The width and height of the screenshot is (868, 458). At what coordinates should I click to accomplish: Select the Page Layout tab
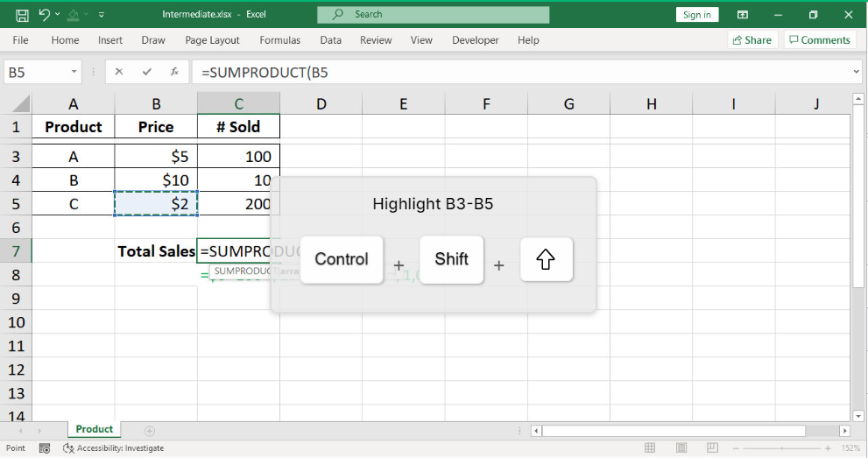click(x=212, y=39)
